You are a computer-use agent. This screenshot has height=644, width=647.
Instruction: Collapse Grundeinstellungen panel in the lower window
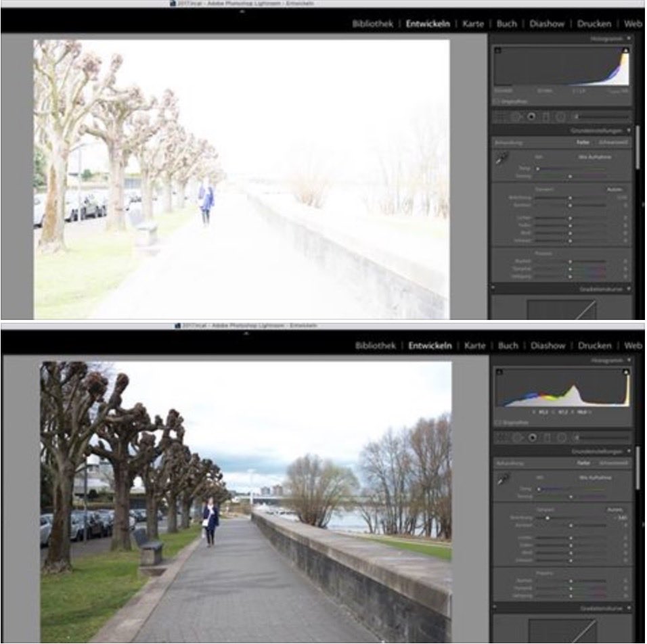(x=629, y=451)
